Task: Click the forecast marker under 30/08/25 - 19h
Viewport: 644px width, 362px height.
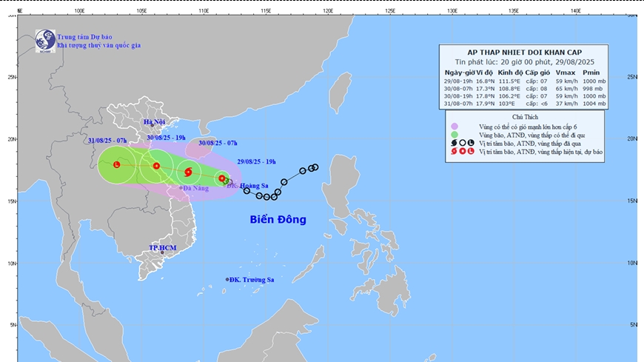Action: pyautogui.click(x=156, y=166)
